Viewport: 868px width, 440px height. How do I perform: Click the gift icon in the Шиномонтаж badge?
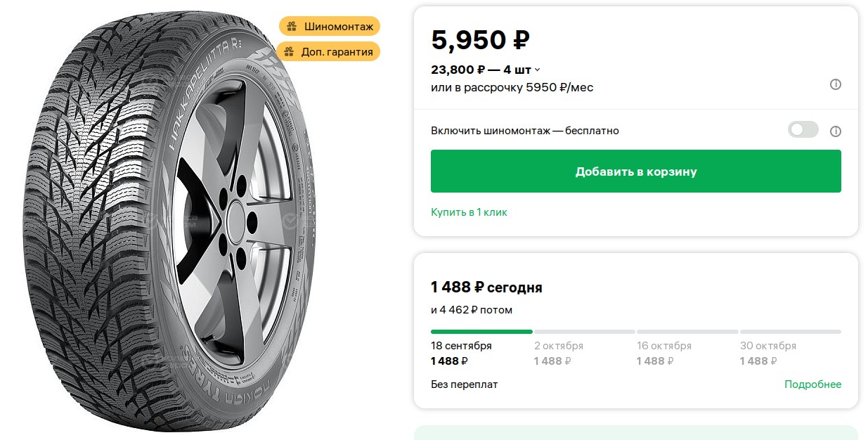coord(292,27)
